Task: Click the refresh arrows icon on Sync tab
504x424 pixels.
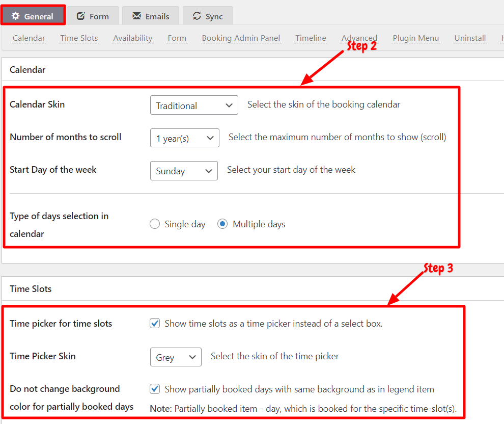Action: click(x=197, y=16)
